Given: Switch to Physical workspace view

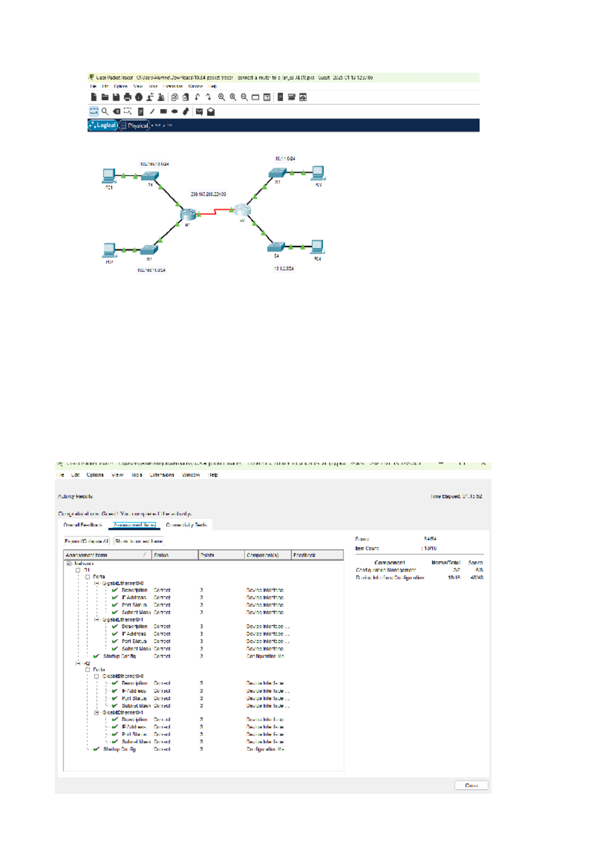Looking at the screenshot, I should (135, 125).
